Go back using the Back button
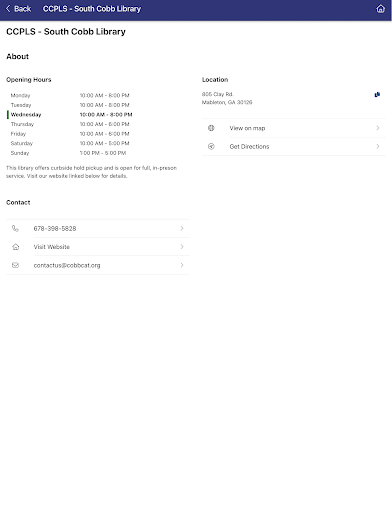 click(19, 9)
